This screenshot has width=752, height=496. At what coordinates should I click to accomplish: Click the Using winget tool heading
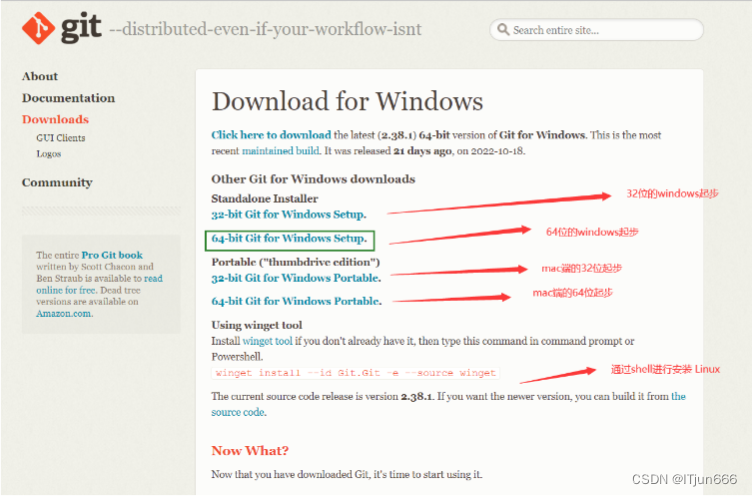(x=257, y=325)
